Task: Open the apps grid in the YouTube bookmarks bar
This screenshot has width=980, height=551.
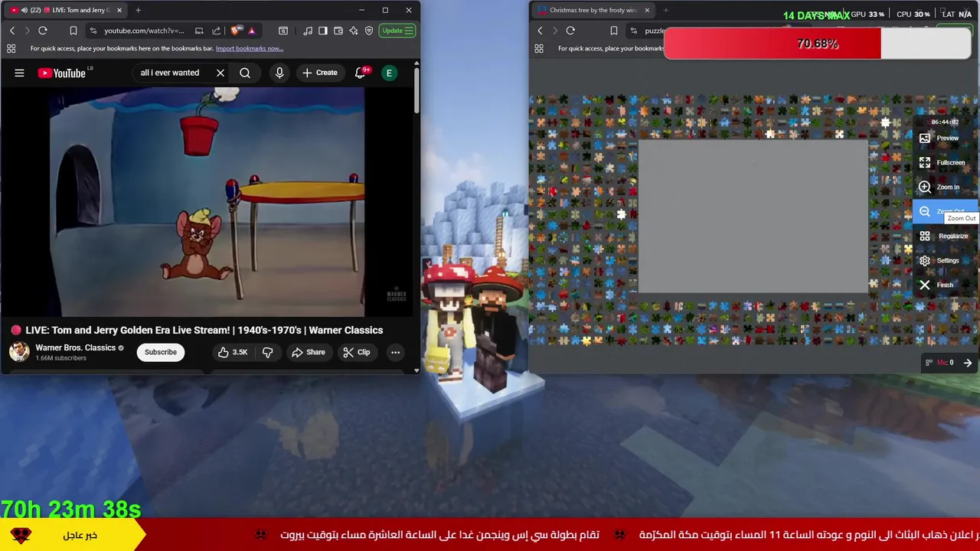Action: tap(11, 48)
